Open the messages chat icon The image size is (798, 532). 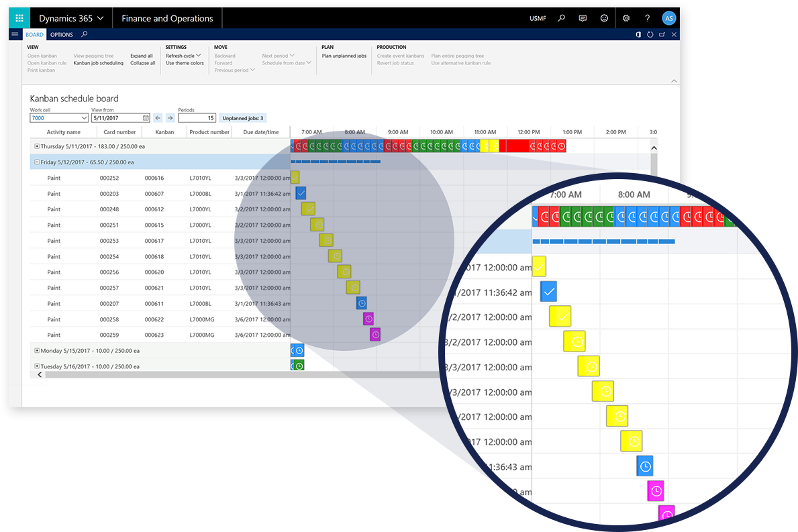[583, 18]
